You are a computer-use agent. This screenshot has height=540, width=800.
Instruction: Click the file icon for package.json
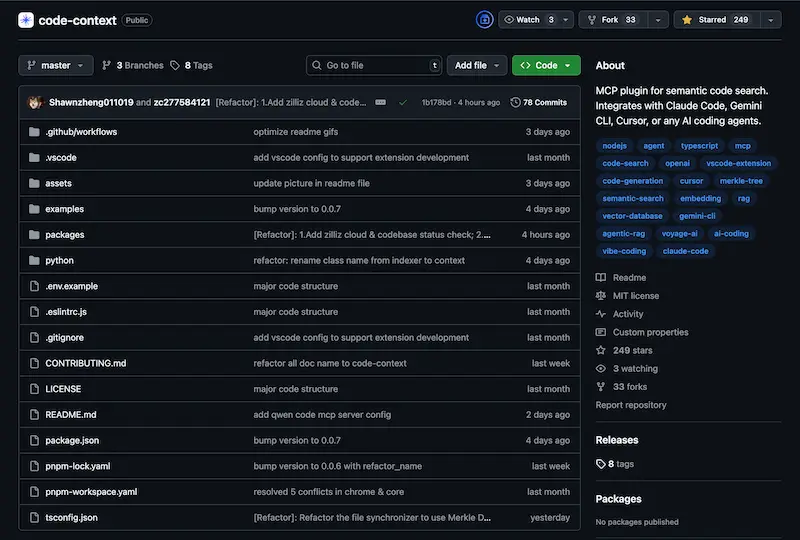point(34,440)
